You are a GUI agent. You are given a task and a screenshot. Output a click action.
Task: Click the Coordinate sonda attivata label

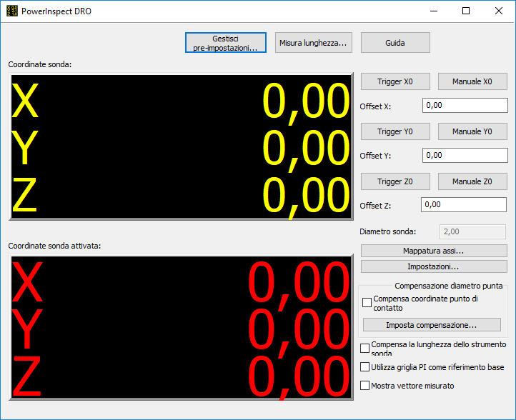point(54,246)
